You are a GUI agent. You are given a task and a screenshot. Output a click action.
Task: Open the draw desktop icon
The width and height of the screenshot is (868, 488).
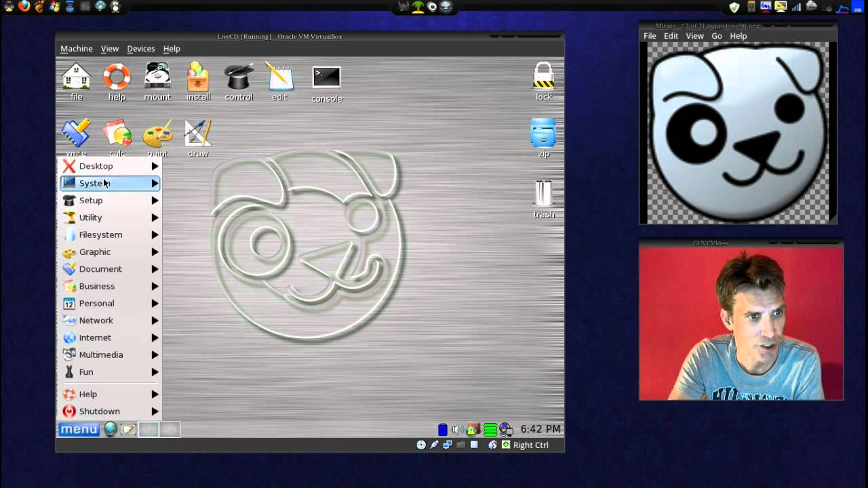point(198,139)
